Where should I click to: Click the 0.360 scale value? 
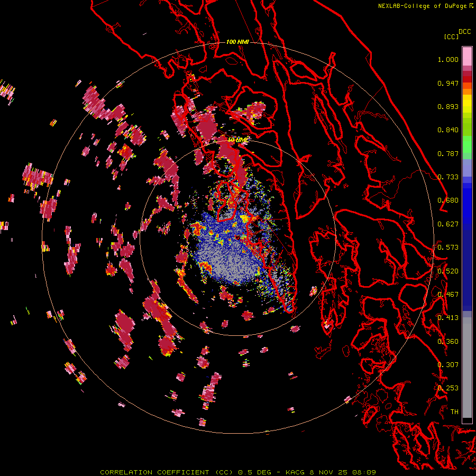[448, 342]
